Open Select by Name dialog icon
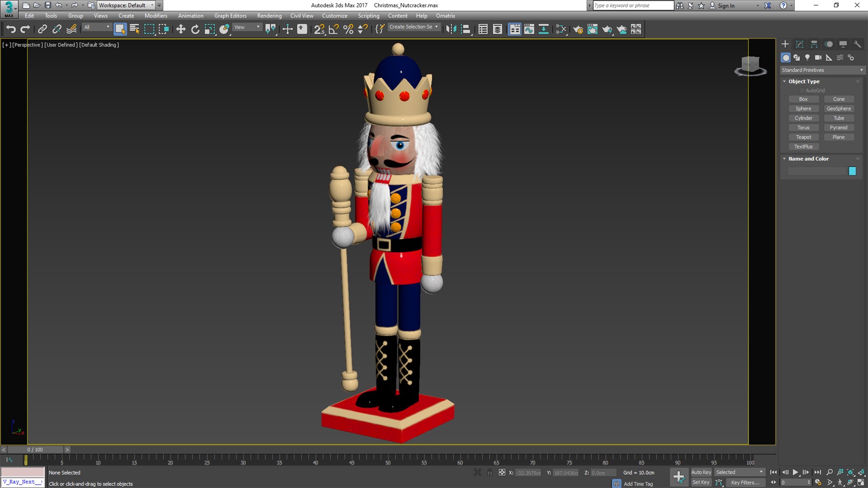 135,29
